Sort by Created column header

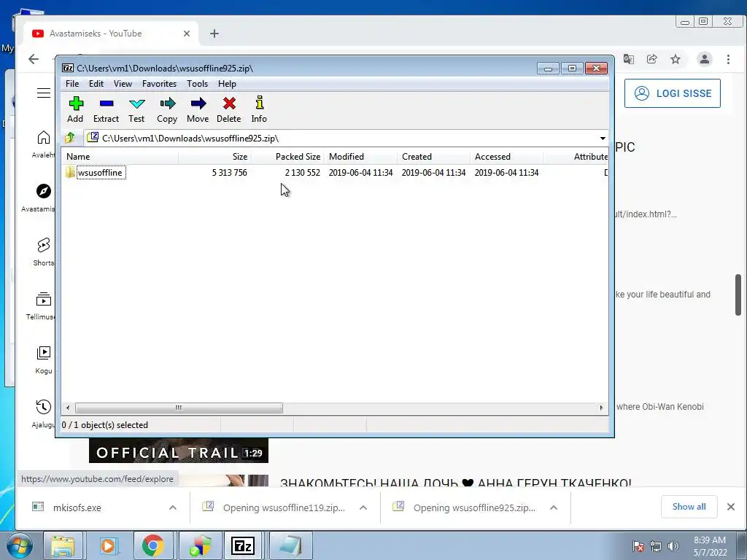pos(433,157)
